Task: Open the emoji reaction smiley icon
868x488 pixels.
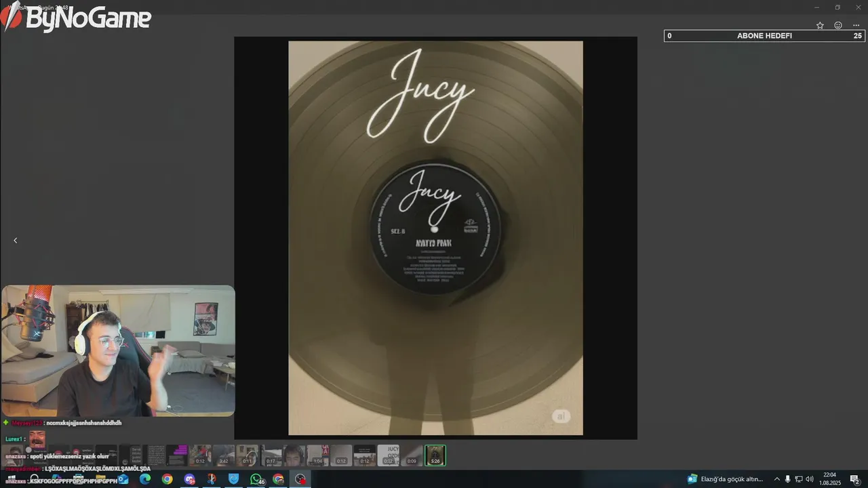Action: click(x=838, y=25)
